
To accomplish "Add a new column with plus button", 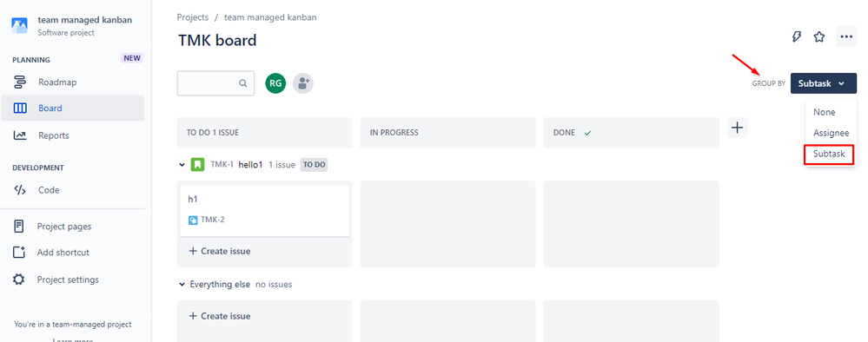I will (737, 128).
